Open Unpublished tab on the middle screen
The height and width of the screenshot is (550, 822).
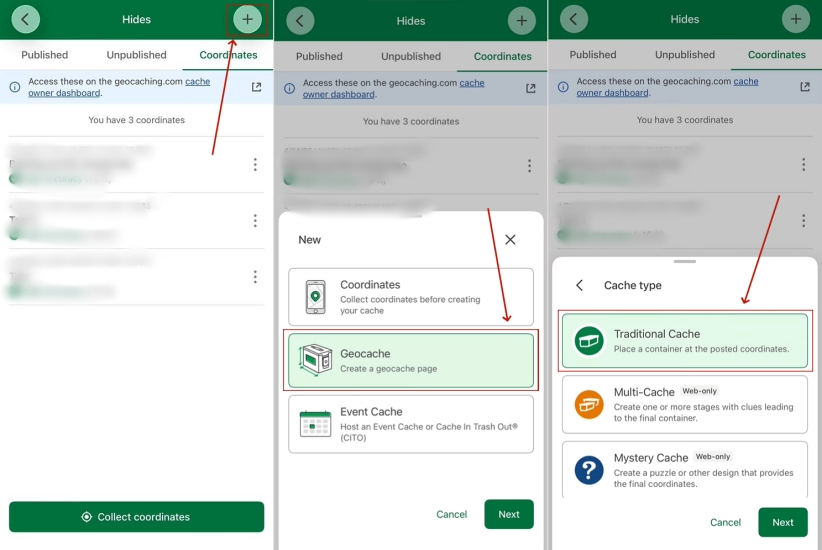(x=410, y=56)
